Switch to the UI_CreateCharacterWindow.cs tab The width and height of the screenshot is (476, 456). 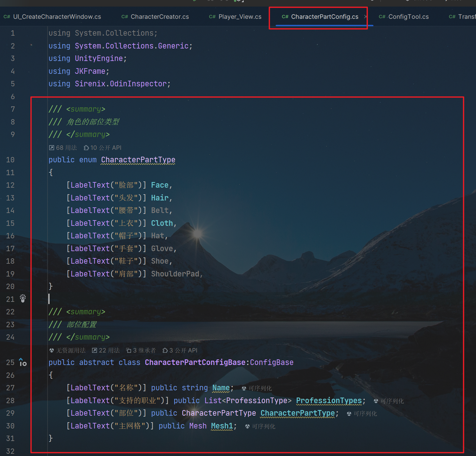(x=53, y=17)
